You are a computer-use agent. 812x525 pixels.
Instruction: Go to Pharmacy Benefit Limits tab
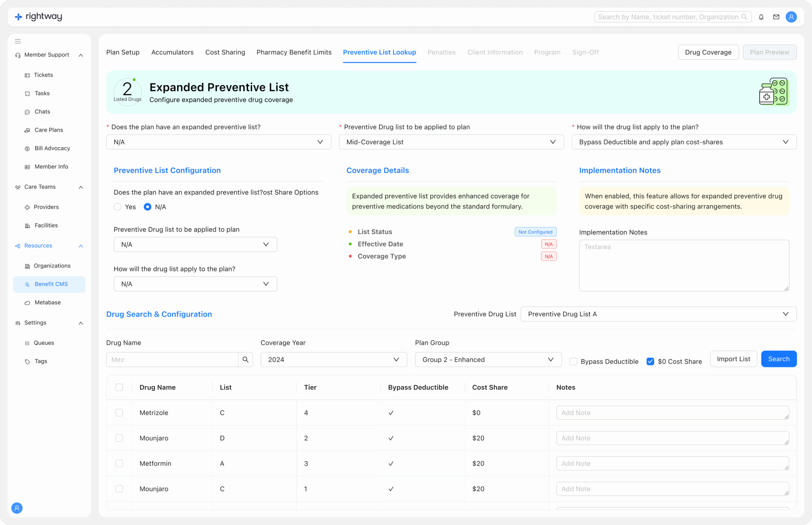(294, 52)
